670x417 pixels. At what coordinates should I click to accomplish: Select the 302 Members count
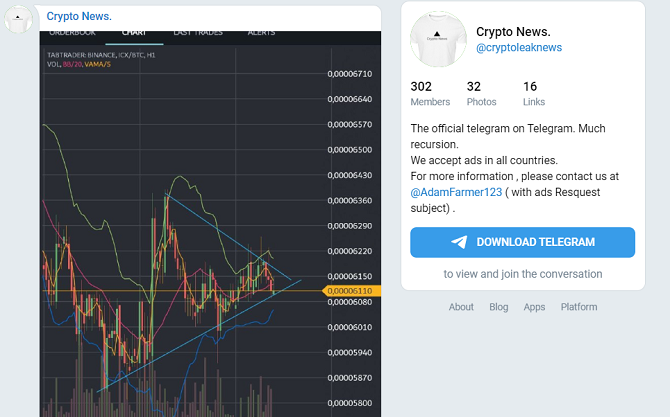click(430, 94)
